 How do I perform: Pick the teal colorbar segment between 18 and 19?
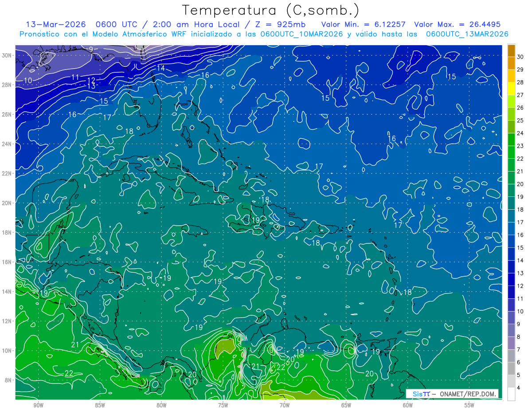tap(511, 204)
